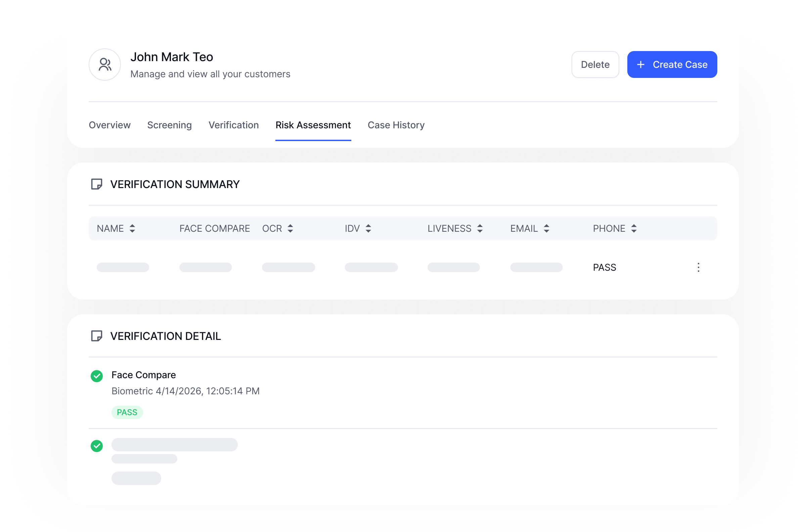
Task: Click the note icon next to VERIFICATION DETAIL
Action: [x=97, y=336]
